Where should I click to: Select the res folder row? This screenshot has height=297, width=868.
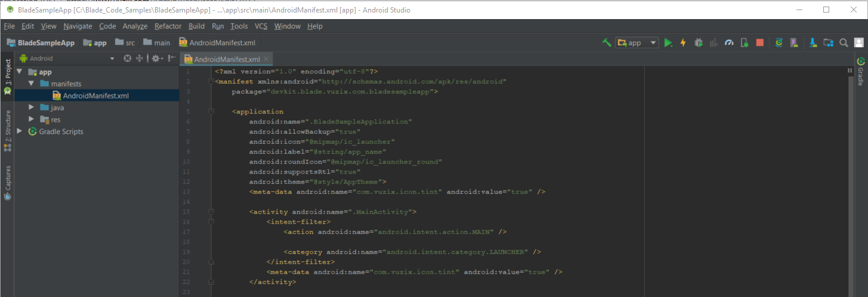pyautogui.click(x=97, y=119)
